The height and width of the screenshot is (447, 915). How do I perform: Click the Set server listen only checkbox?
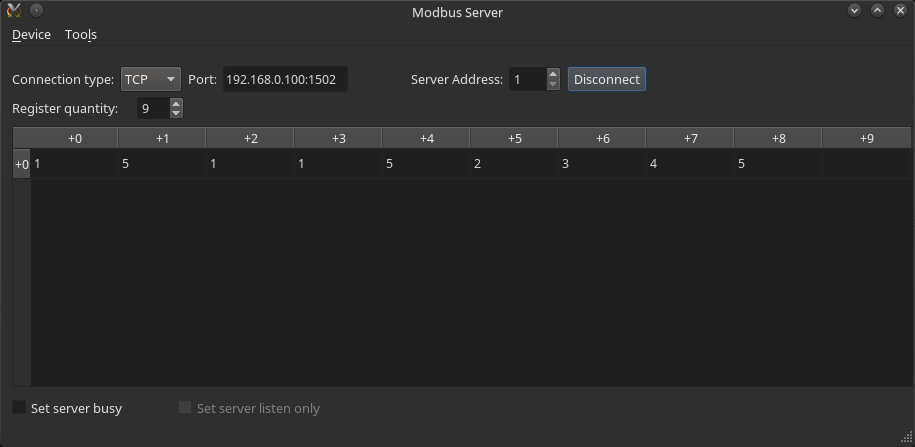184,407
